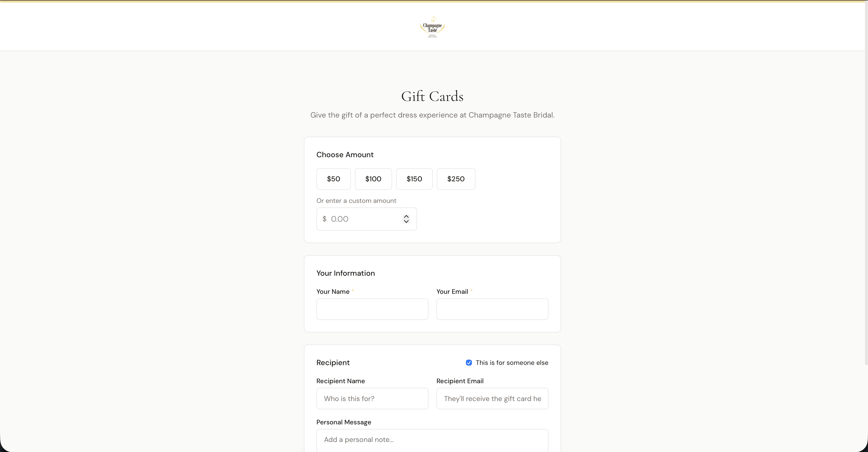868x452 pixels.
Task: Uncheck "This is for someone else"
Action: point(469,362)
